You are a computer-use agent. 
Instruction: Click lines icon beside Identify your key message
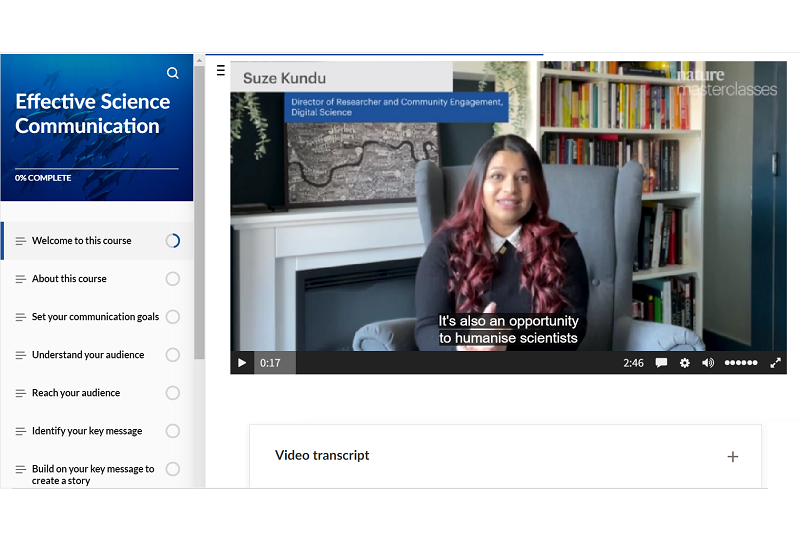click(20, 431)
